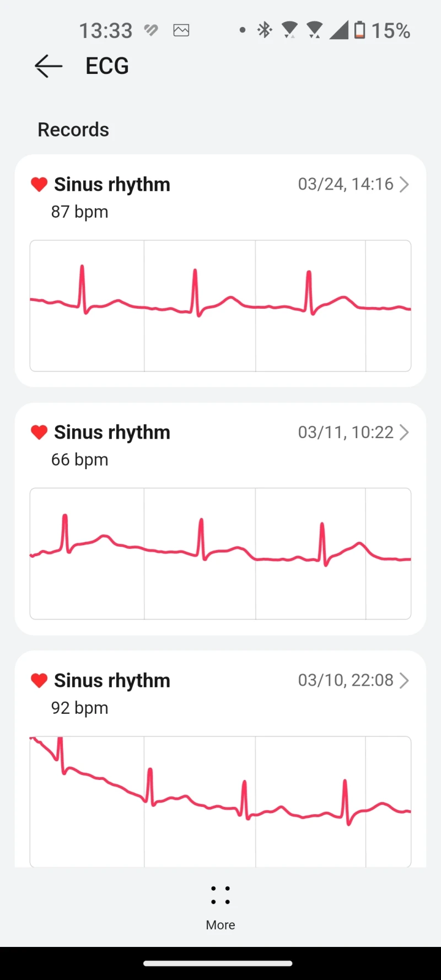The height and width of the screenshot is (980, 441).
Task: Open the 92 bpm ECG waveform
Action: click(x=220, y=801)
